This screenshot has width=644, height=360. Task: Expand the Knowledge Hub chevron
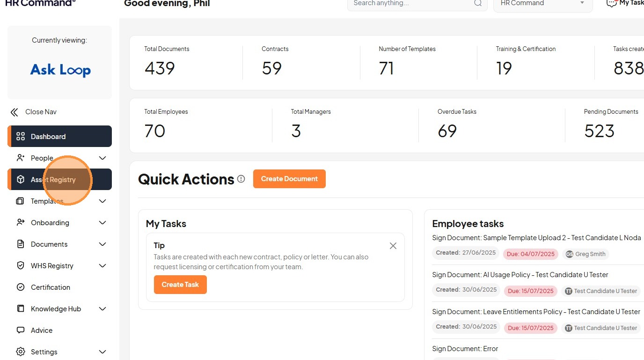coord(102,309)
